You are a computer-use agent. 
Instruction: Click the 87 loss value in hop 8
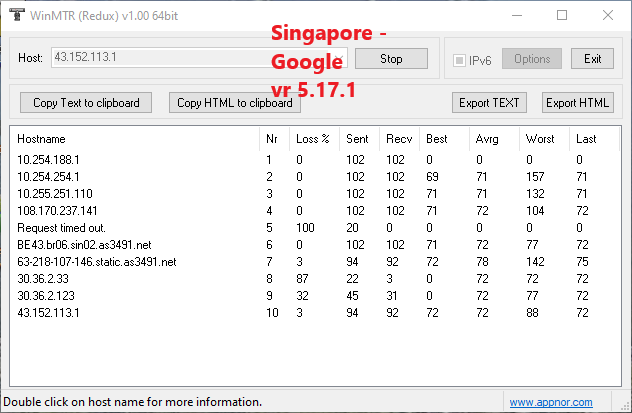pyautogui.click(x=302, y=279)
